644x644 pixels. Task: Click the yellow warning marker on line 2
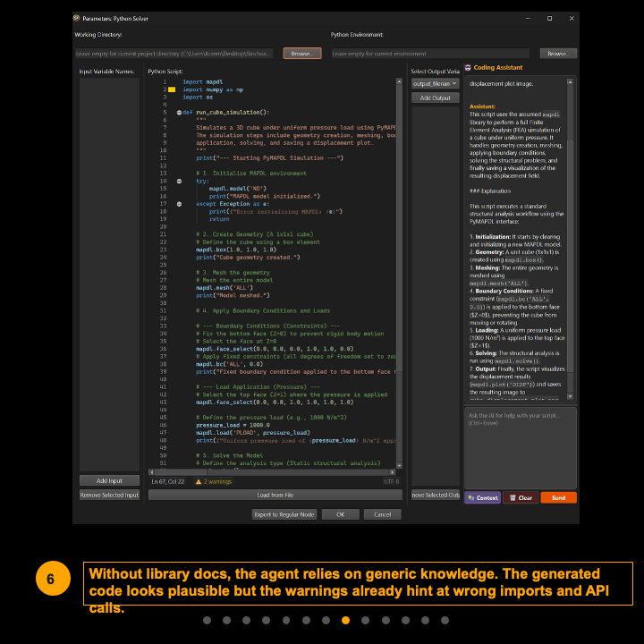point(170,89)
